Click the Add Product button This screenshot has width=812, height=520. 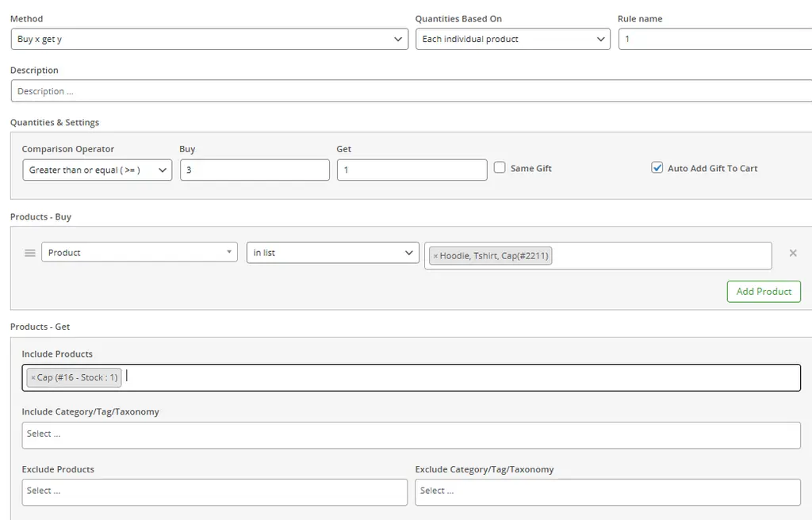click(x=763, y=292)
